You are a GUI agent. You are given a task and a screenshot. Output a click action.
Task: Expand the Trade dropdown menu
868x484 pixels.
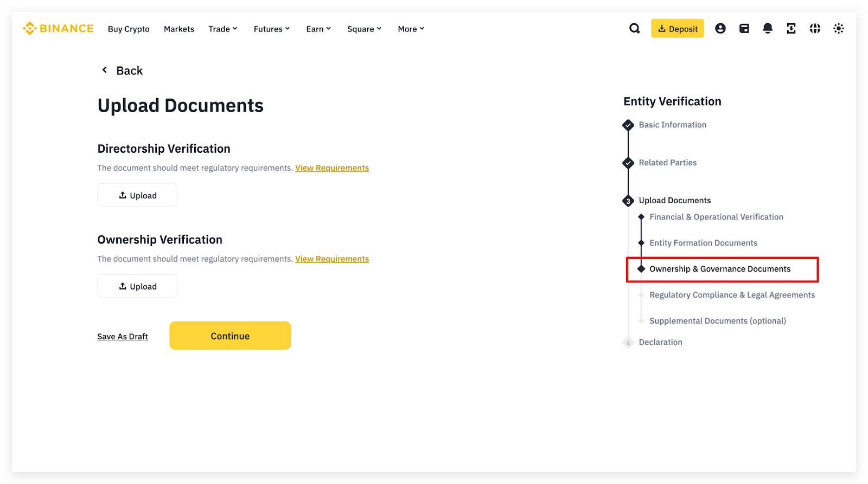point(222,29)
